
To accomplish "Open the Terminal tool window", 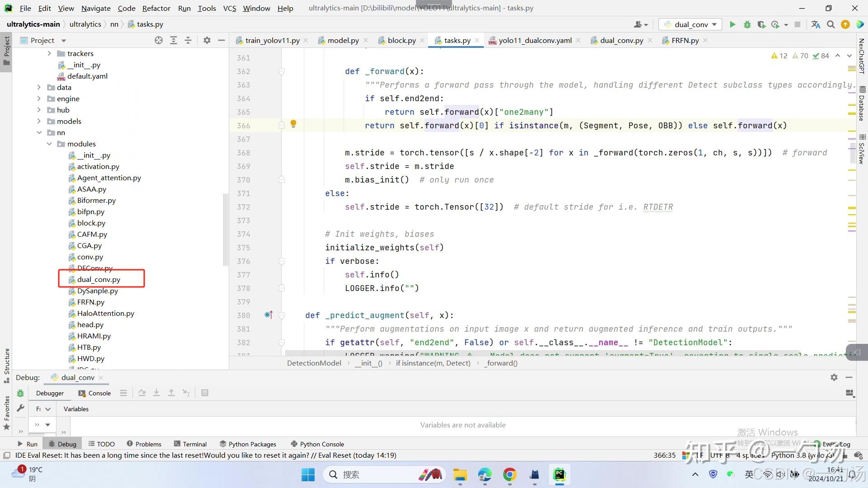I will [x=190, y=444].
